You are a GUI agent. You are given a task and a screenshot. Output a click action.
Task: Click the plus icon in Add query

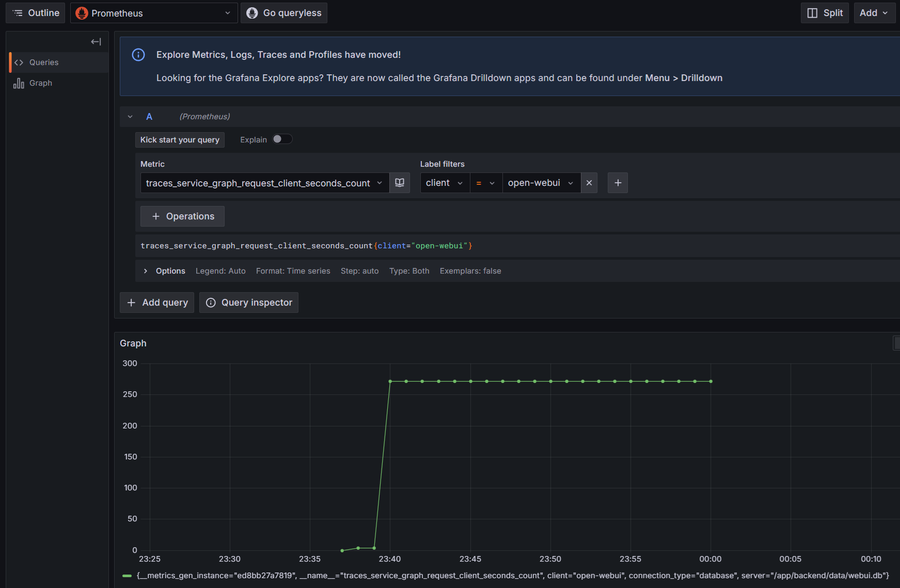[x=131, y=303]
